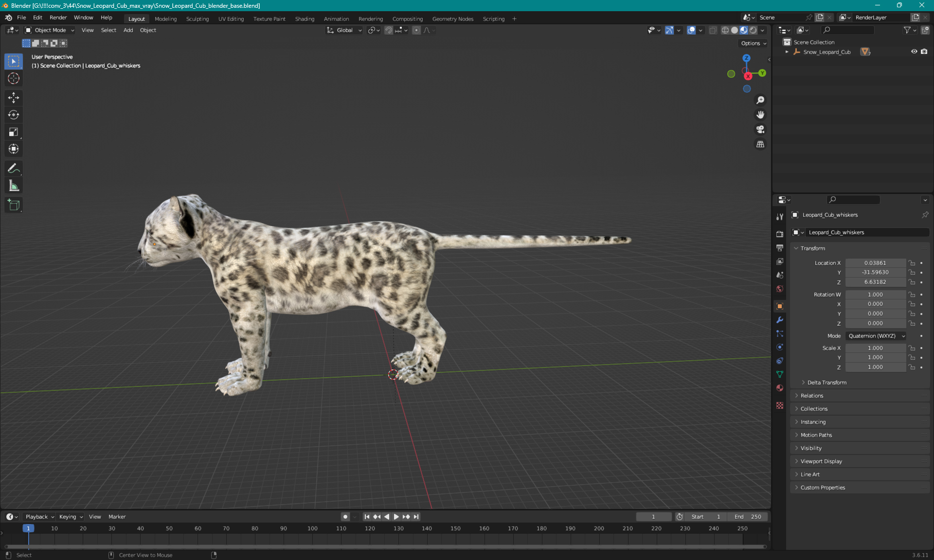934x560 pixels.
Task: Click the pan view hand icon
Action: pyautogui.click(x=760, y=115)
